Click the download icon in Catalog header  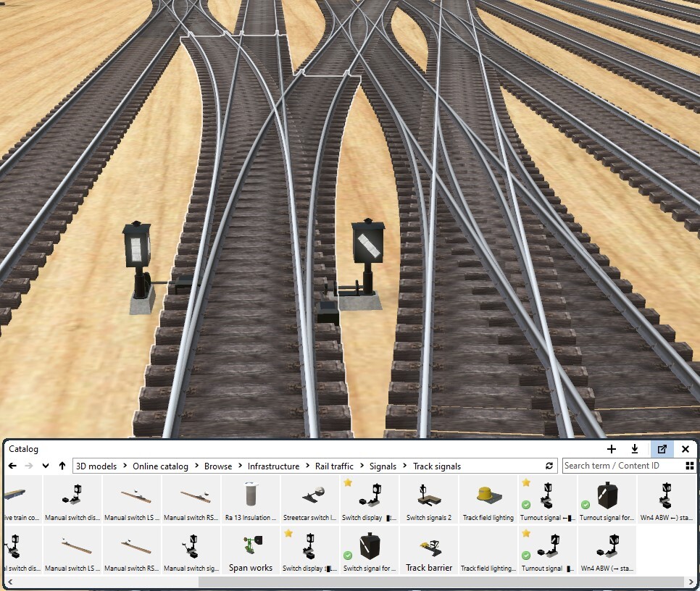[x=635, y=449]
